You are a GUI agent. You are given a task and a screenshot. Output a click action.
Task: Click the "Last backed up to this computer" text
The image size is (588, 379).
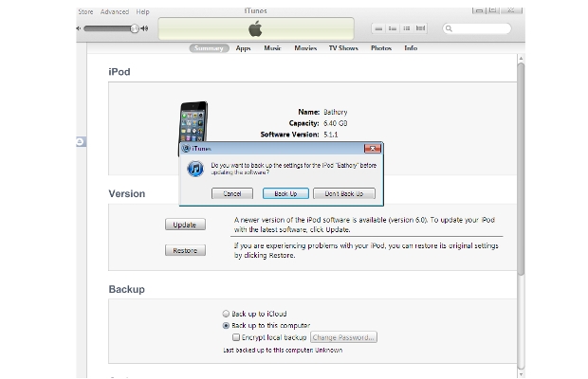(x=283, y=351)
